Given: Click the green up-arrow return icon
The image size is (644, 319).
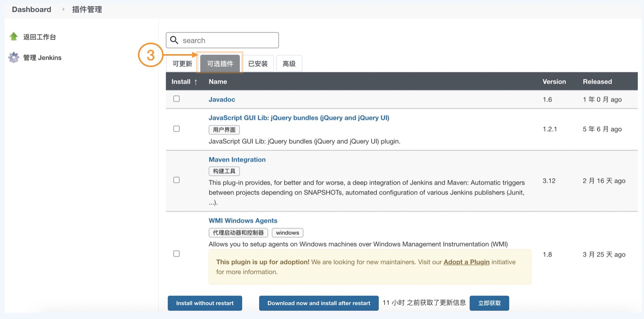Looking at the screenshot, I should click(14, 37).
